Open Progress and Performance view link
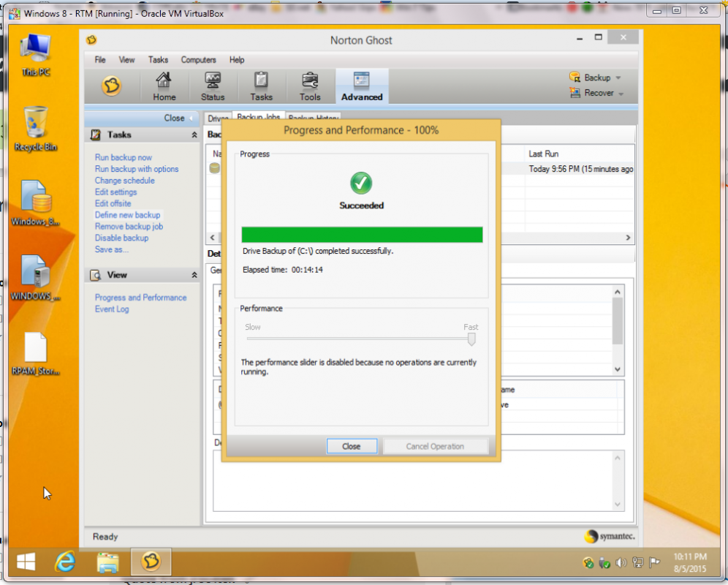 coord(140,298)
